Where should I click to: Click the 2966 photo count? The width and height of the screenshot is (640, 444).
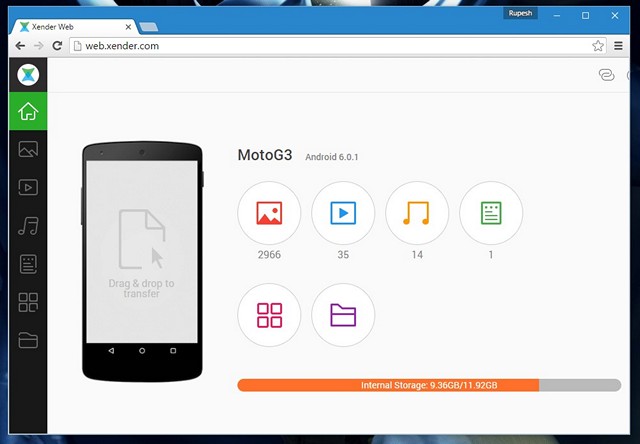269,255
